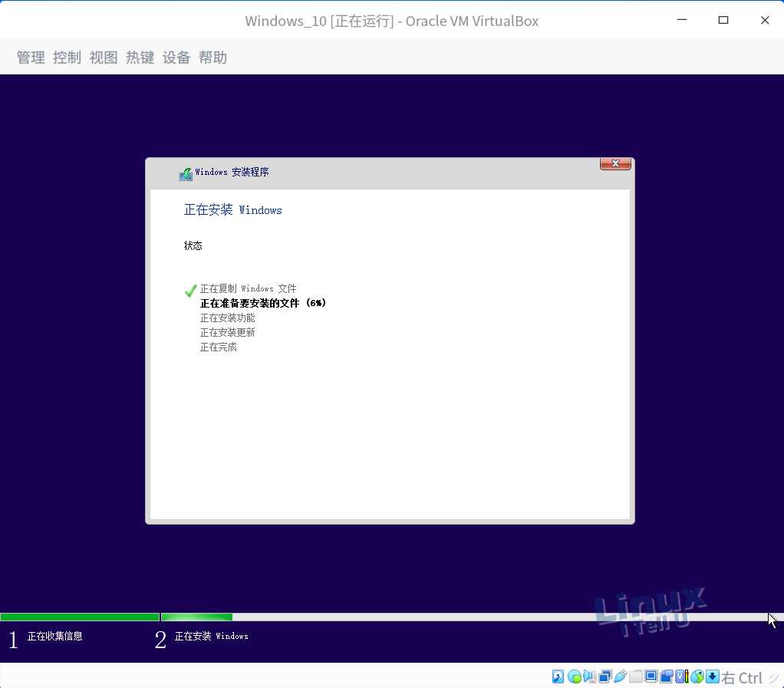Maximize the VirtualBox window
The width and height of the screenshot is (784, 688).
pos(723,20)
